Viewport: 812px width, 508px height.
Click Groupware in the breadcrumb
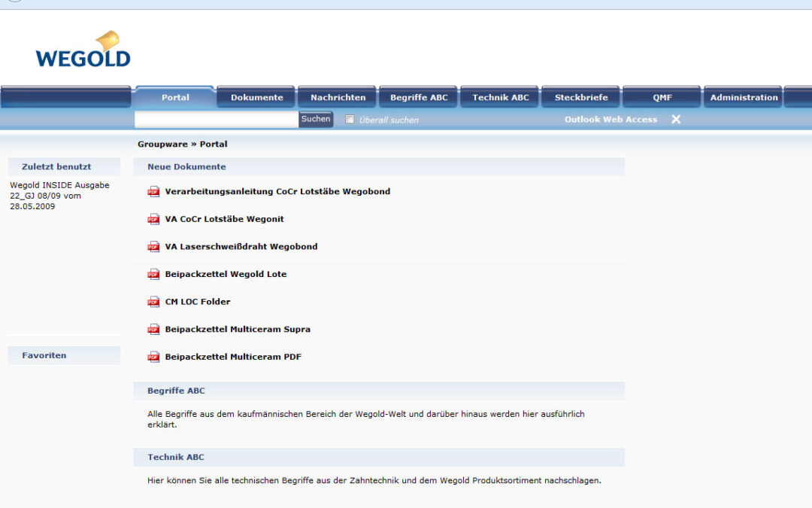[x=162, y=144]
